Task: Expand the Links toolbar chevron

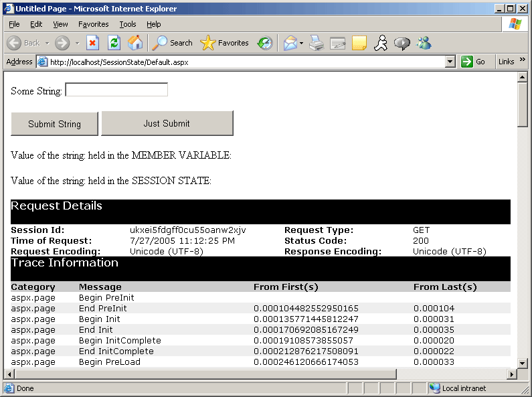Action: click(x=523, y=60)
